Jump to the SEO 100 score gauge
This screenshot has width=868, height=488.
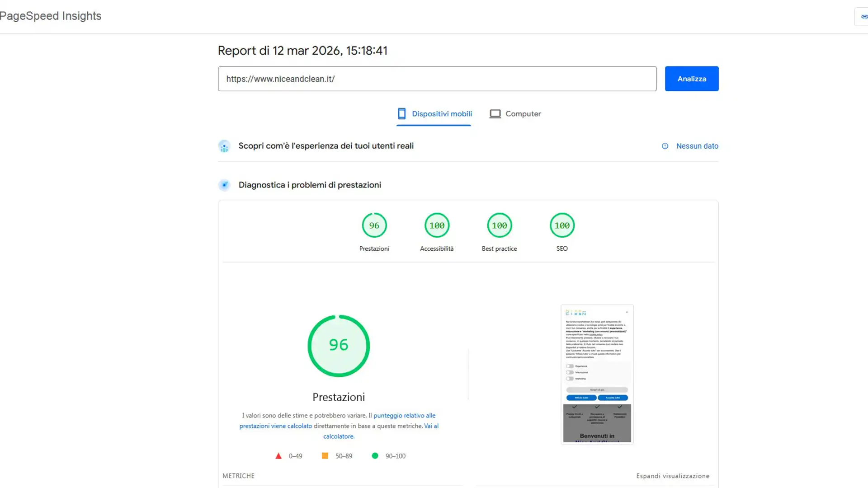562,225
